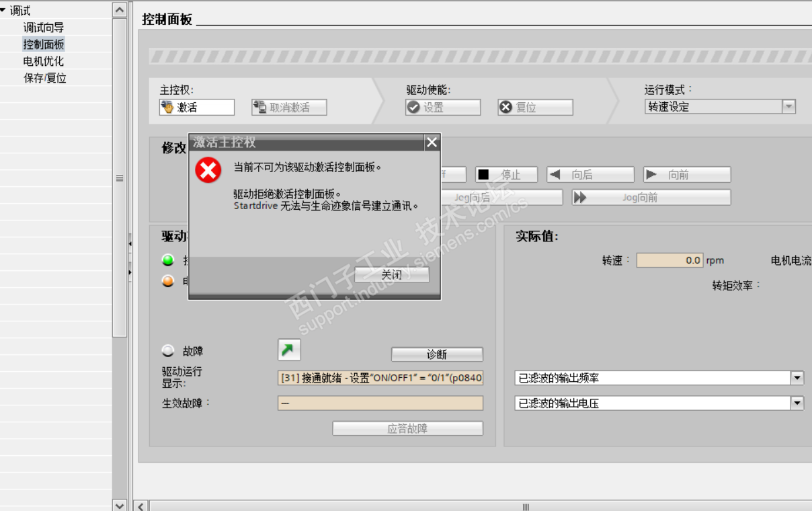Click the 向前 run button
The height and width of the screenshot is (511, 812).
click(x=687, y=175)
